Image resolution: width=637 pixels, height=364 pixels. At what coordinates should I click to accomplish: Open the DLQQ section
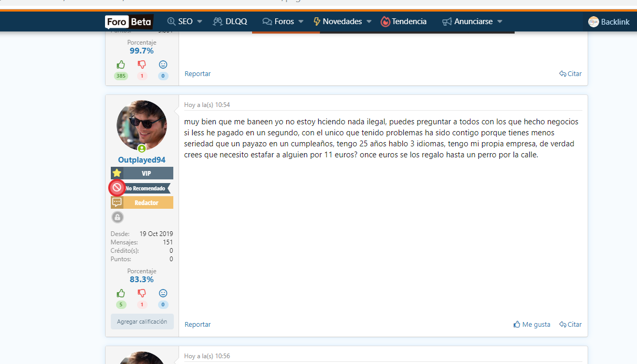(x=236, y=22)
